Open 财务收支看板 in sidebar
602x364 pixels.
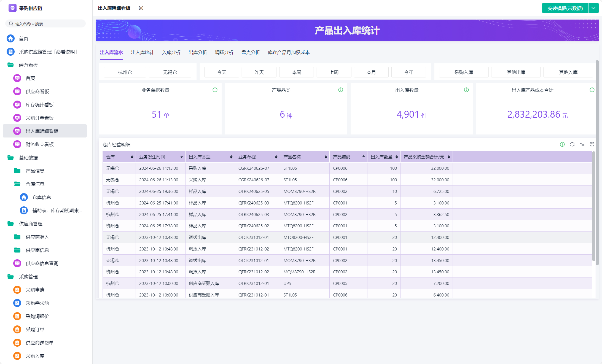[40, 144]
